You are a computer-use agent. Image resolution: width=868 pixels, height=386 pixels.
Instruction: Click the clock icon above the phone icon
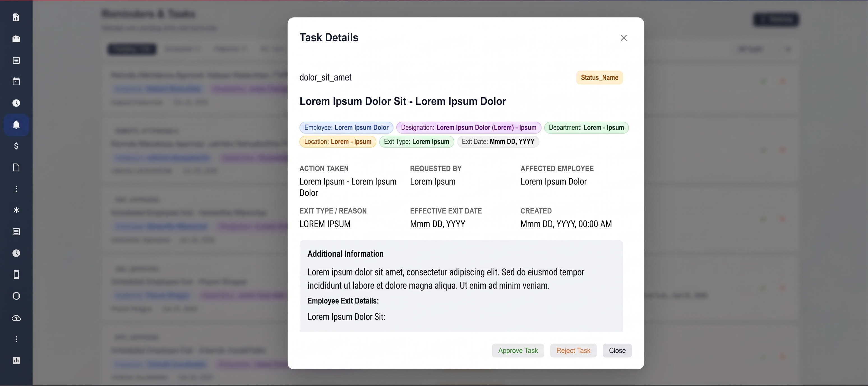(16, 253)
